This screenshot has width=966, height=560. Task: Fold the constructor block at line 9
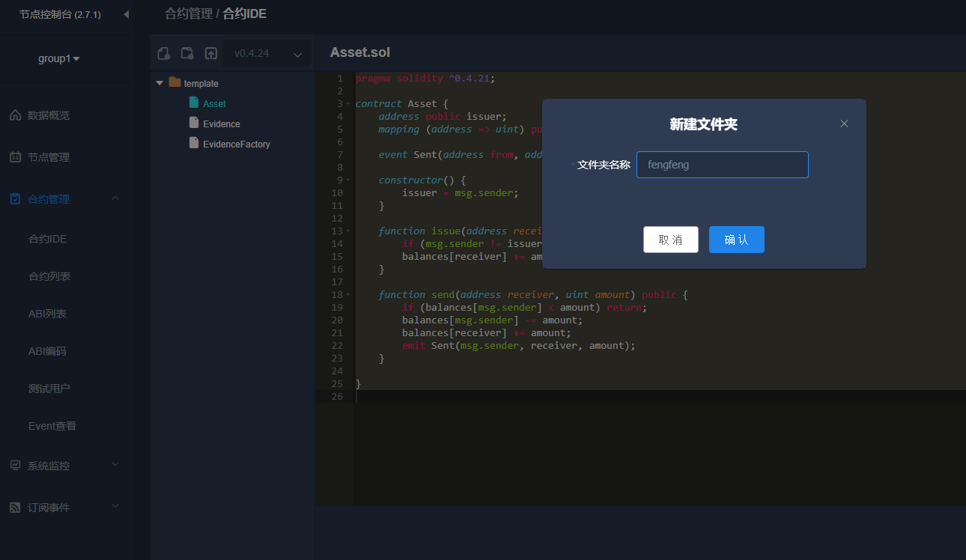coord(347,180)
